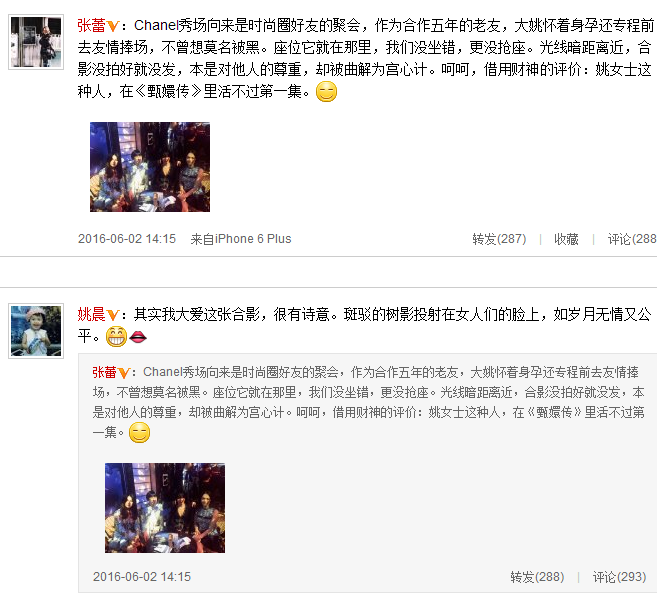Click 姚晨's avatar with the child photo

click(36, 331)
